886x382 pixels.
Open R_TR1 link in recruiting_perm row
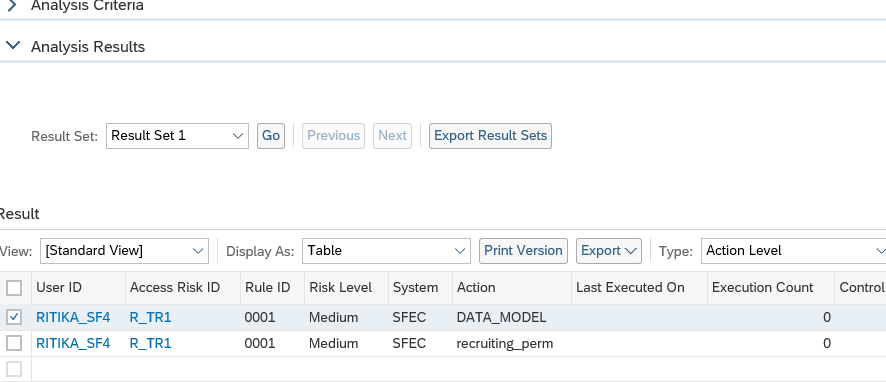(x=150, y=343)
